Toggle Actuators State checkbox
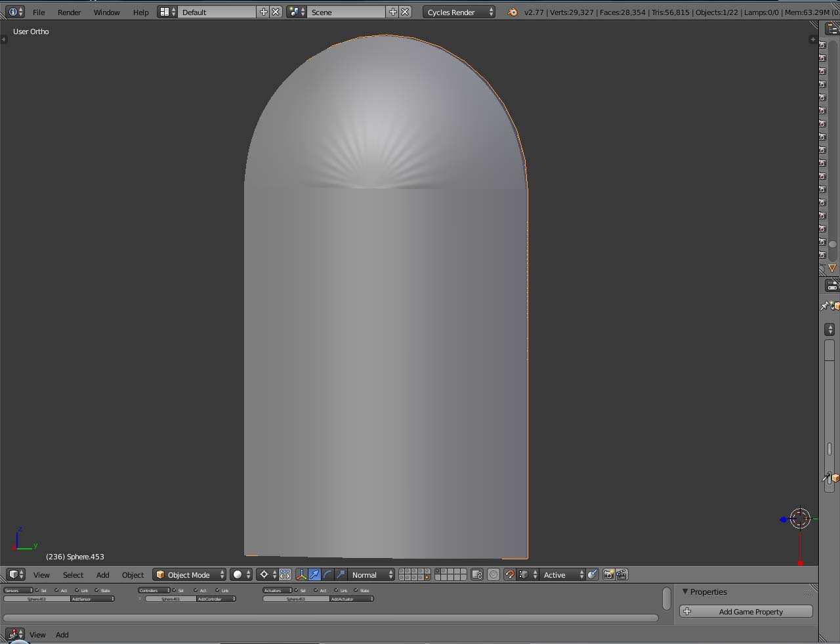The height and width of the screenshot is (644, 840). (356, 590)
